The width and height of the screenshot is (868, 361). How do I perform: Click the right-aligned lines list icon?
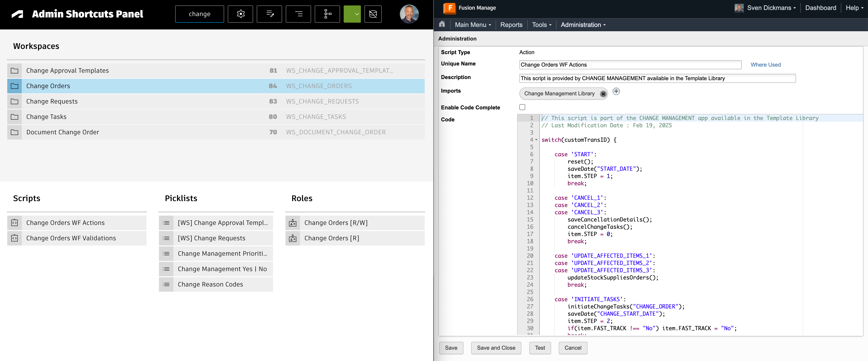[298, 14]
